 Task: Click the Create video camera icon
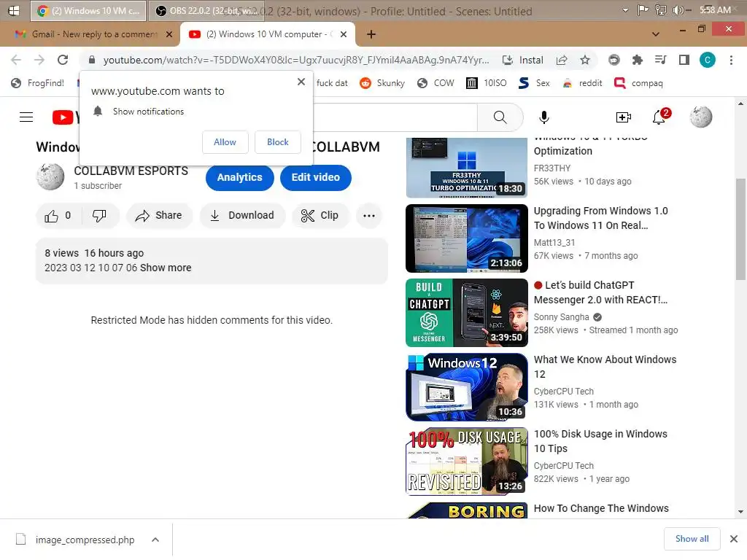623,117
